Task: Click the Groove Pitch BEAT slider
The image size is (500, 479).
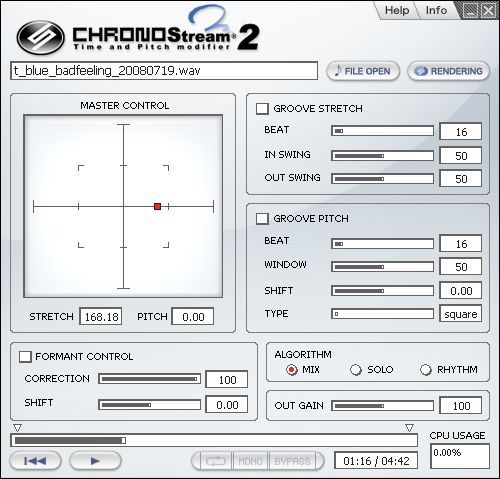Action: click(x=382, y=244)
